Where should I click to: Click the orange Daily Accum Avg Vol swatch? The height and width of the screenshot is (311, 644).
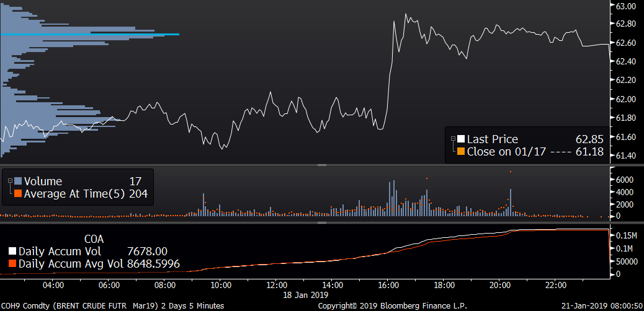click(x=12, y=263)
